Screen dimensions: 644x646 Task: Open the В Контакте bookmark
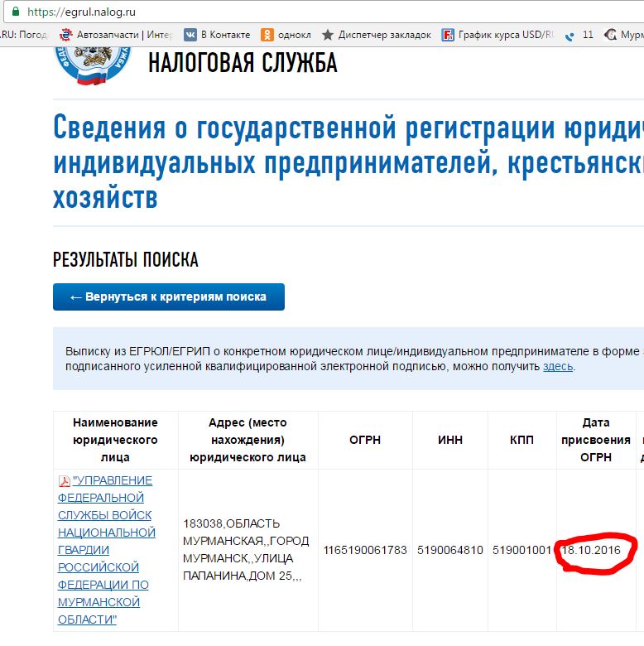click(x=216, y=35)
